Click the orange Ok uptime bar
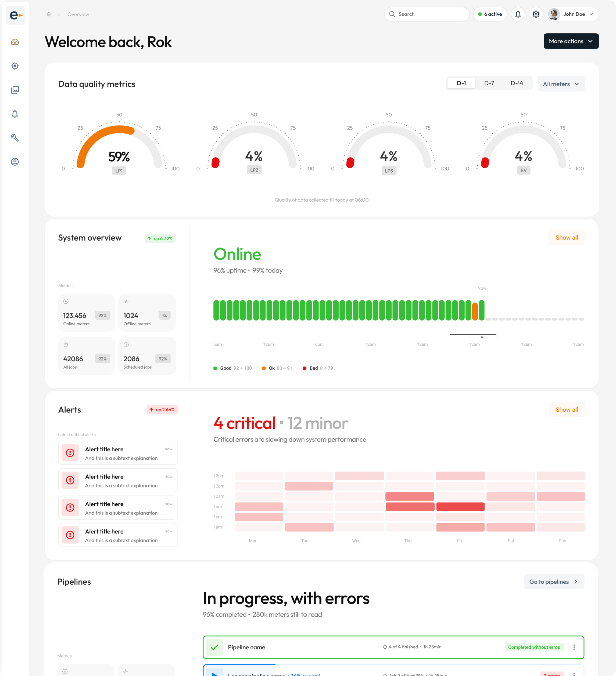 475,311
